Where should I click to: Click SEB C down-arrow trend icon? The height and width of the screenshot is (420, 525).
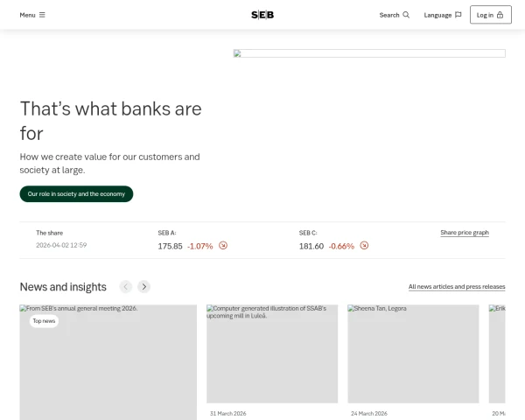364,246
